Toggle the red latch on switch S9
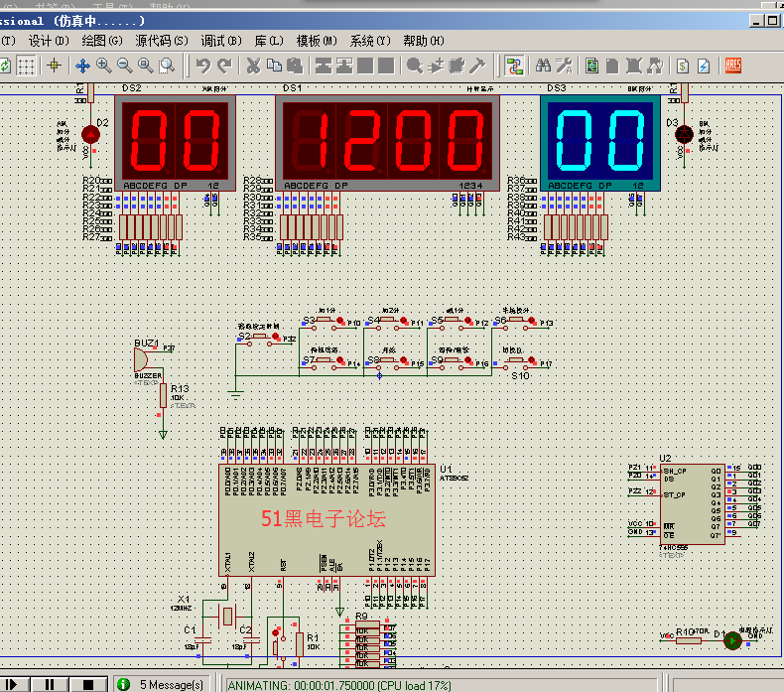This screenshot has height=692, width=784. click(x=468, y=360)
